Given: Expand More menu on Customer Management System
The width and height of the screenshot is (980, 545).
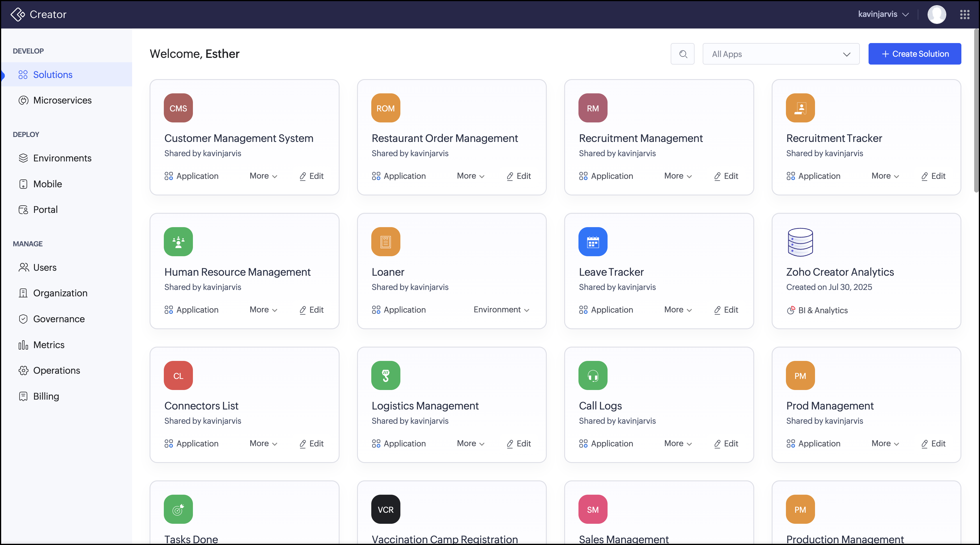Looking at the screenshot, I should (x=263, y=176).
